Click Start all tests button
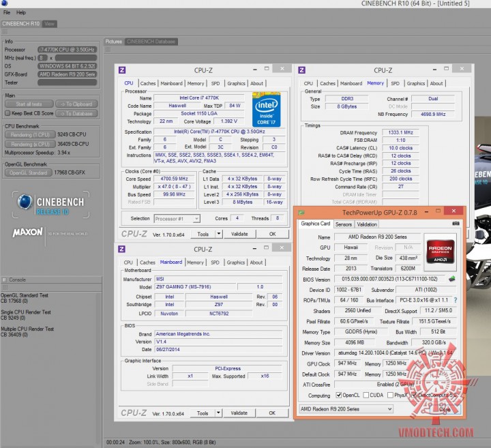The image size is (491, 448). click(x=29, y=104)
